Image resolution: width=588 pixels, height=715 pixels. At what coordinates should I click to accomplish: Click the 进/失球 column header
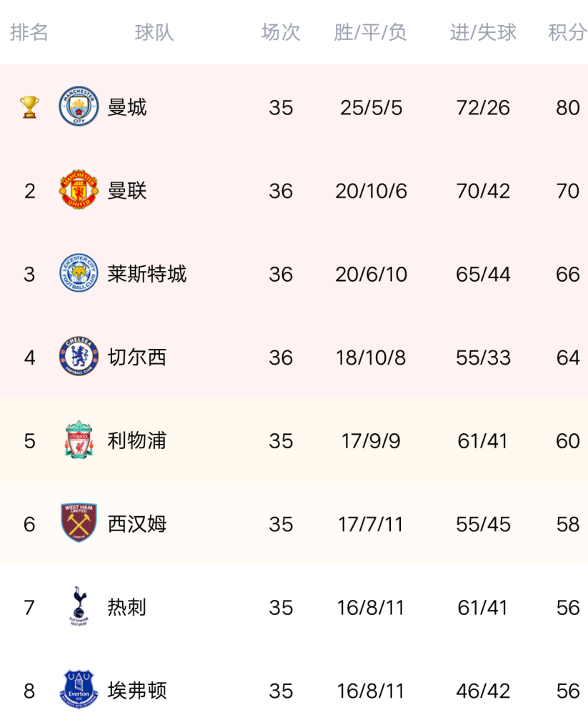pyautogui.click(x=483, y=32)
